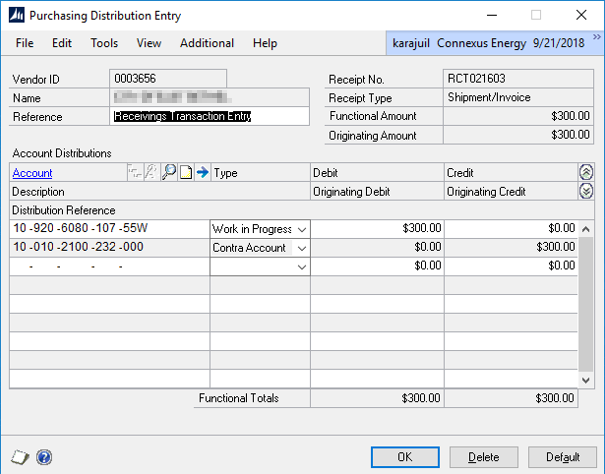Image resolution: width=605 pixels, height=474 pixels.
Task: Click the account segment entry icon
Action: (x=135, y=173)
